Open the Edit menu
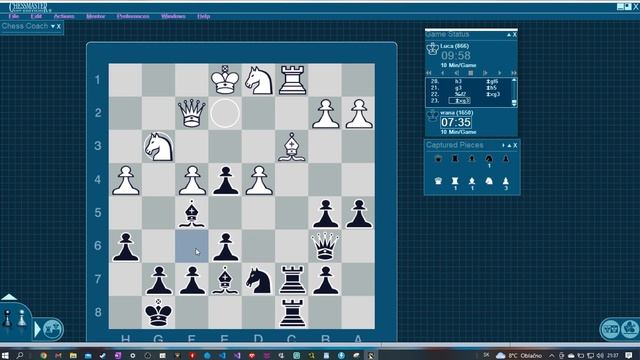Viewport: 640px width, 360px height. (x=36, y=16)
